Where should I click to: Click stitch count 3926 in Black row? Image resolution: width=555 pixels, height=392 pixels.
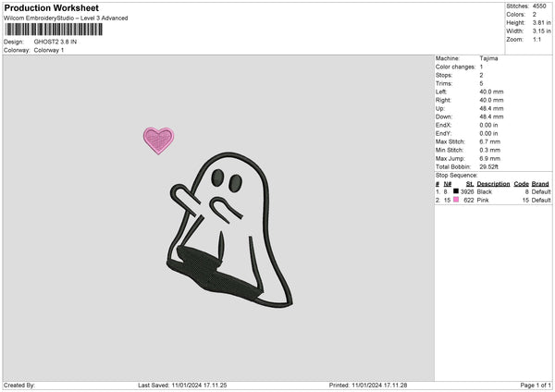tap(467, 191)
